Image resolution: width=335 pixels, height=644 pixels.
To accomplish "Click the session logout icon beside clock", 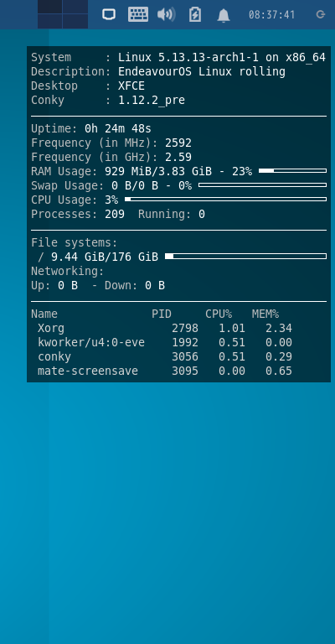I will 321,15.
